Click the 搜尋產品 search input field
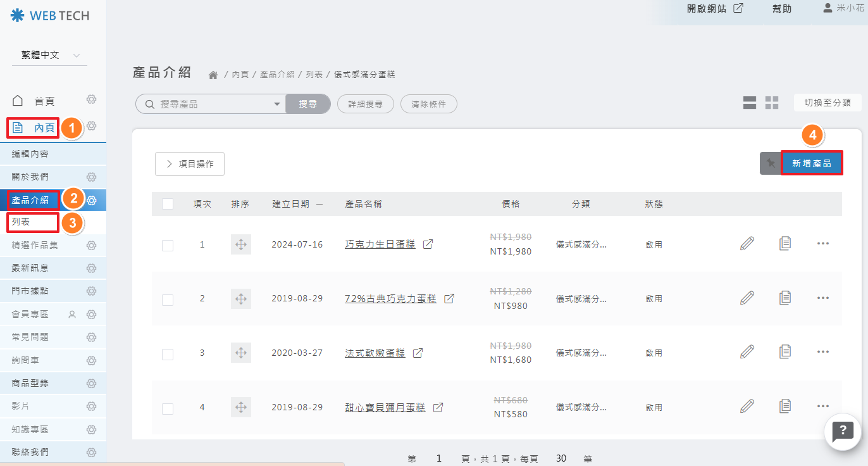 [x=212, y=104]
